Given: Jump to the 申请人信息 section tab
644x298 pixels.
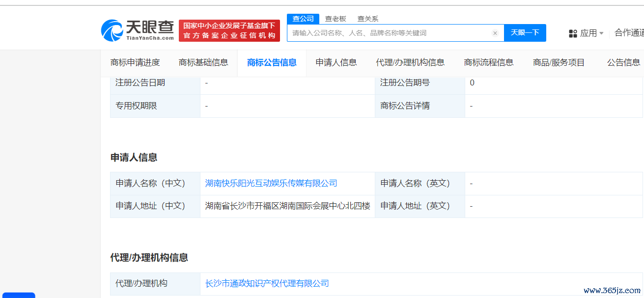Looking at the screenshot, I should click(x=336, y=62).
